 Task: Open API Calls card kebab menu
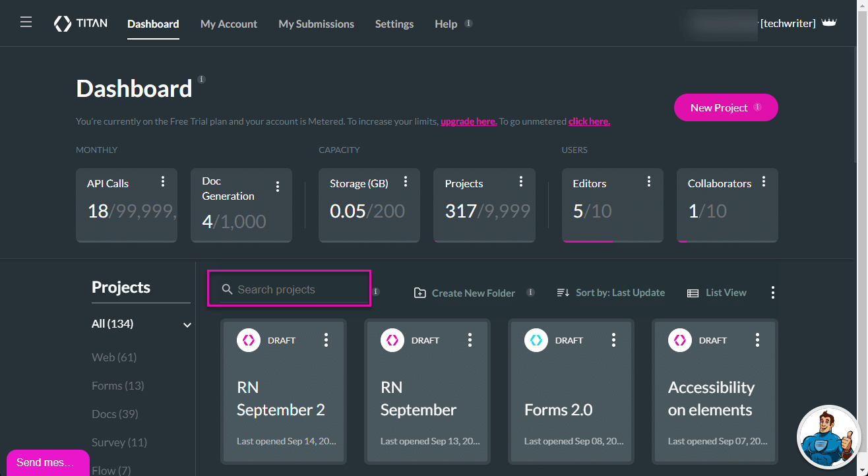(x=163, y=181)
